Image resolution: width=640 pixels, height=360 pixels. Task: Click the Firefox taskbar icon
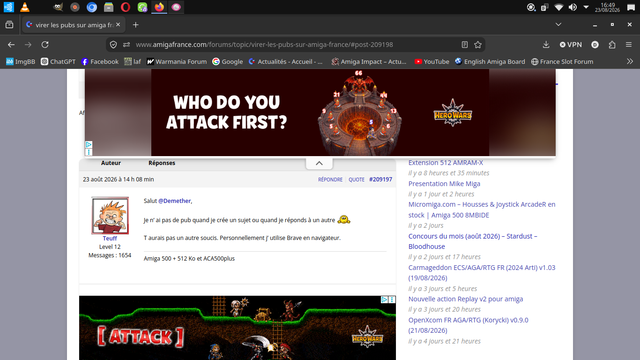(x=159, y=7)
